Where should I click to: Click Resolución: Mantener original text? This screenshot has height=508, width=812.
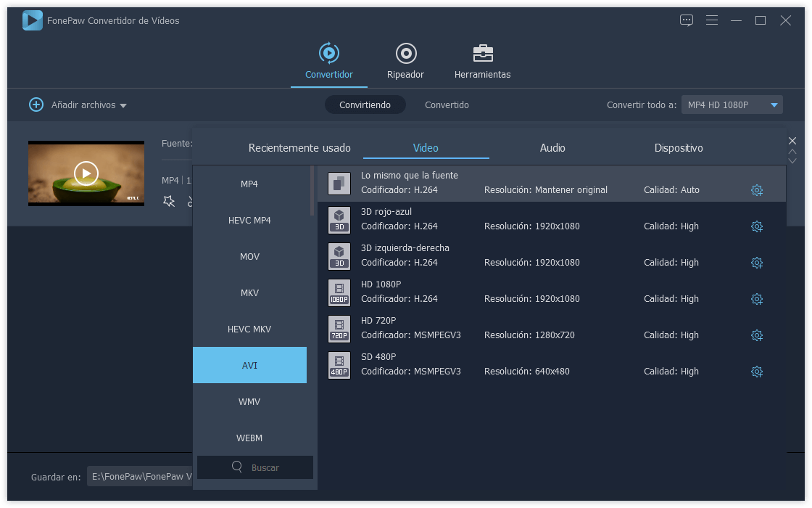[x=546, y=189]
